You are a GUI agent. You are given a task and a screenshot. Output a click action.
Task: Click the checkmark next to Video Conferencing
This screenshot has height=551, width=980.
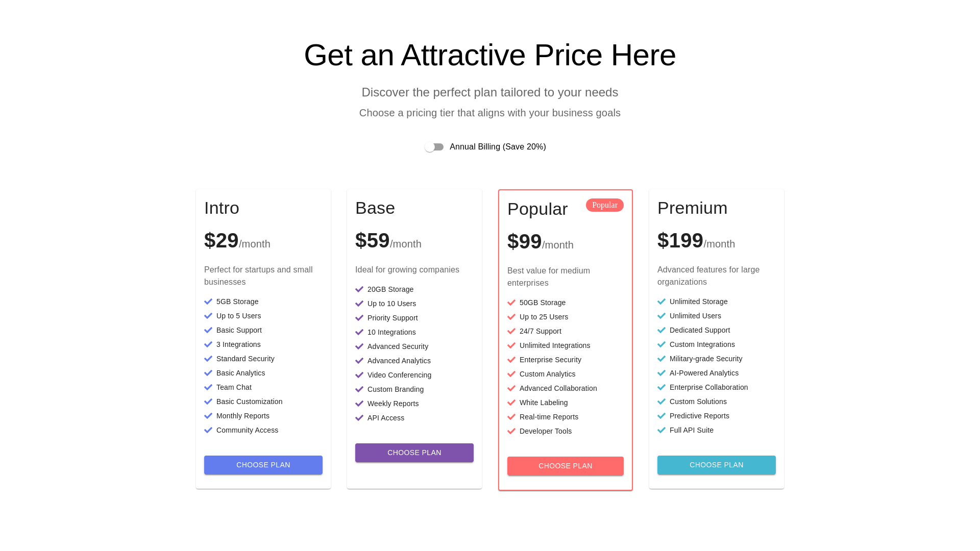(359, 375)
